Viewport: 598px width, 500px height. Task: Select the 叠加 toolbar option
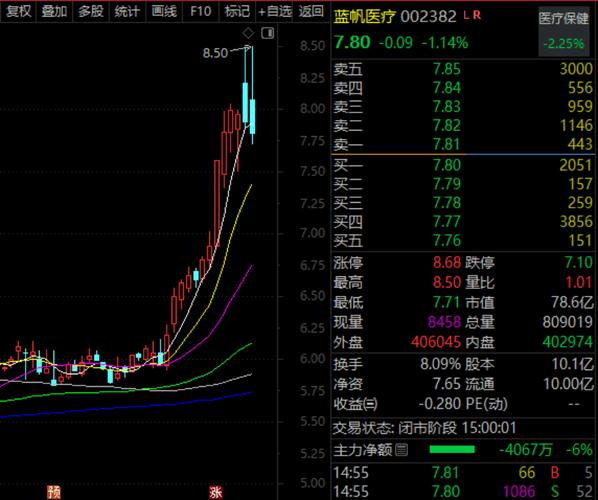click(54, 11)
